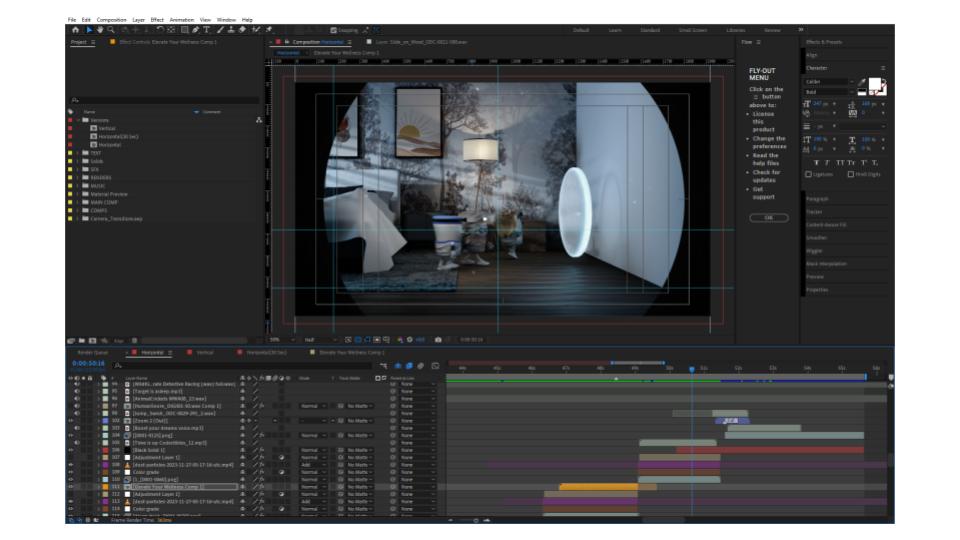Click the Home icon in the toolbar
960x540 pixels.
click(x=74, y=30)
